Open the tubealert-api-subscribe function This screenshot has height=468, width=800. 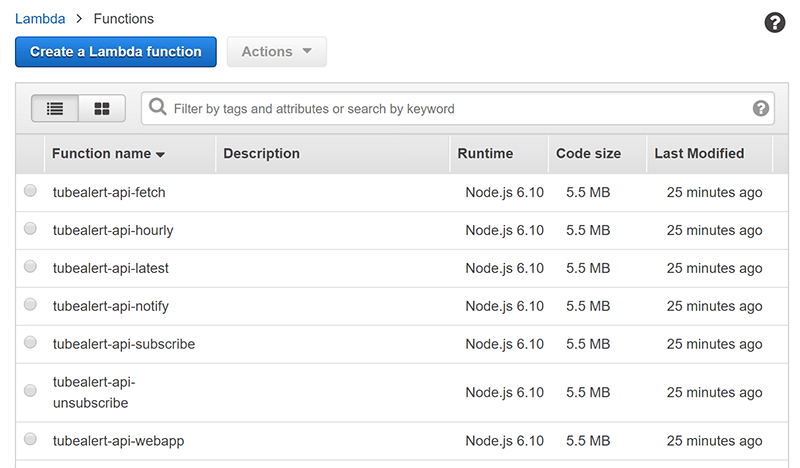(124, 344)
